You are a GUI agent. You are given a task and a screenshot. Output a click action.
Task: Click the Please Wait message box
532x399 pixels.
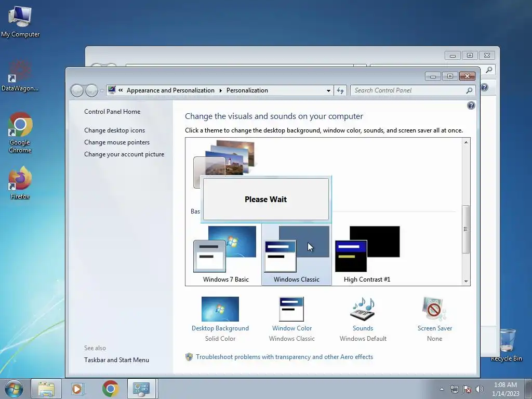click(265, 199)
